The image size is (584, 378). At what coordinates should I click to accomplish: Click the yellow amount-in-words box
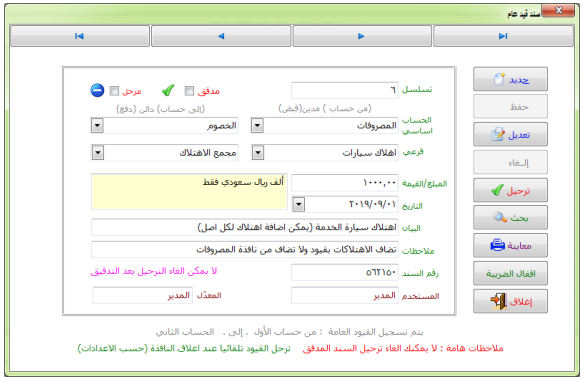189,192
